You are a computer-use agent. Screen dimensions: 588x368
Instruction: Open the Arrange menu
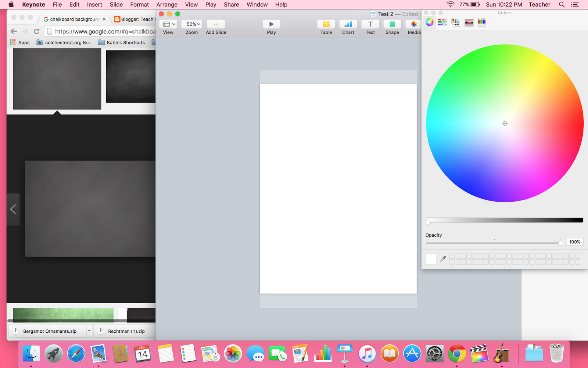click(x=167, y=4)
